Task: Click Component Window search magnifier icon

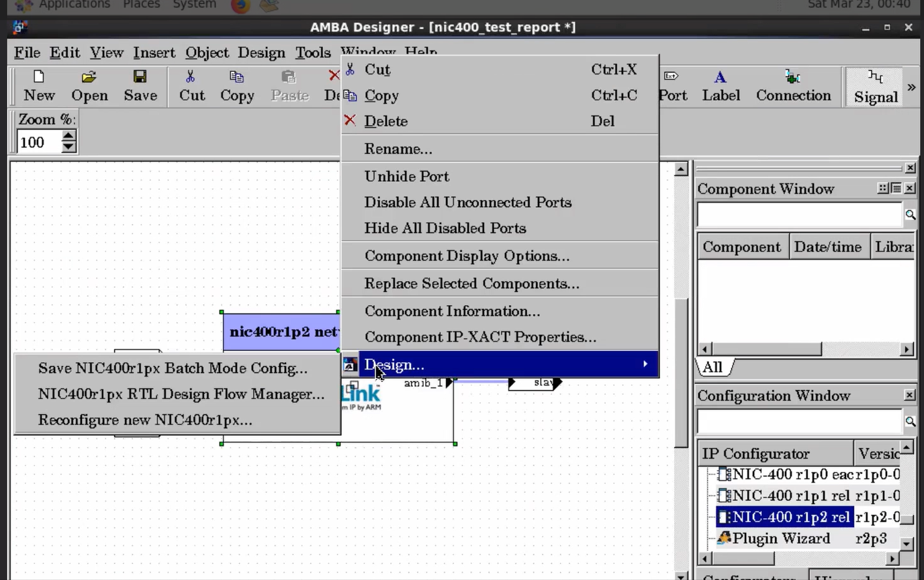Action: (x=910, y=215)
